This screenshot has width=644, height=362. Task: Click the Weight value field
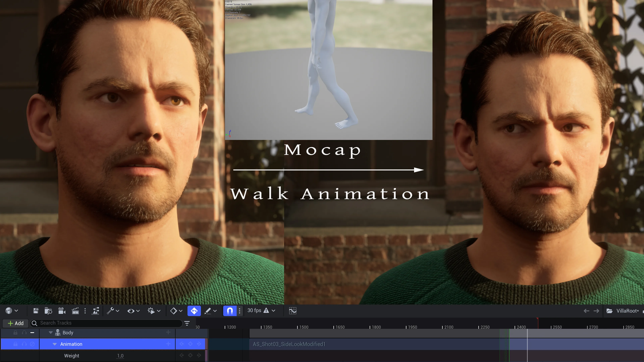pos(120,356)
